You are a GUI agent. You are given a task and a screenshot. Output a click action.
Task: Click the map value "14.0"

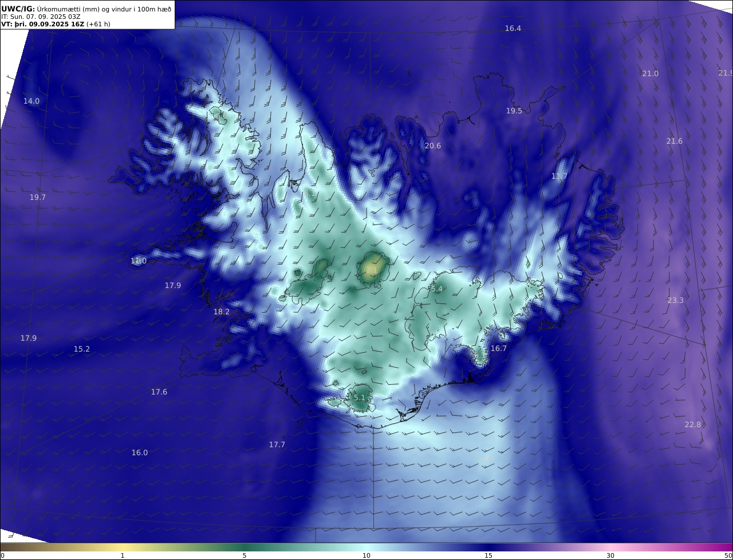pyautogui.click(x=31, y=101)
